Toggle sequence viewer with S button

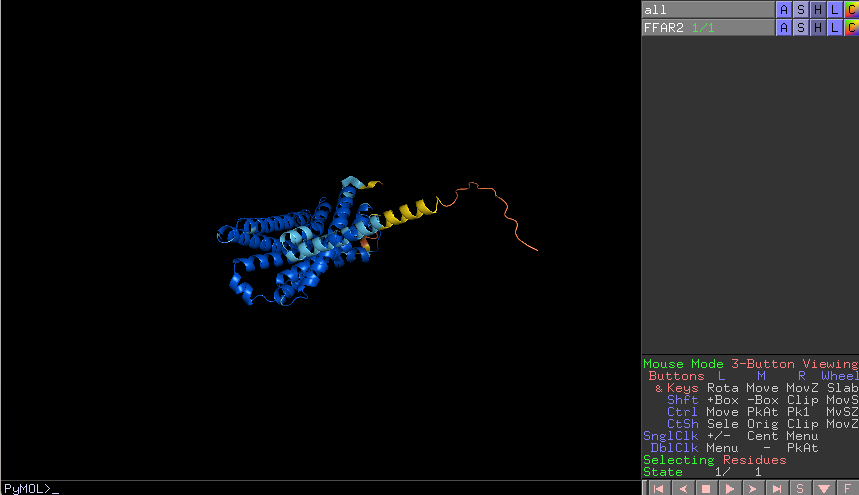[x=800, y=488]
